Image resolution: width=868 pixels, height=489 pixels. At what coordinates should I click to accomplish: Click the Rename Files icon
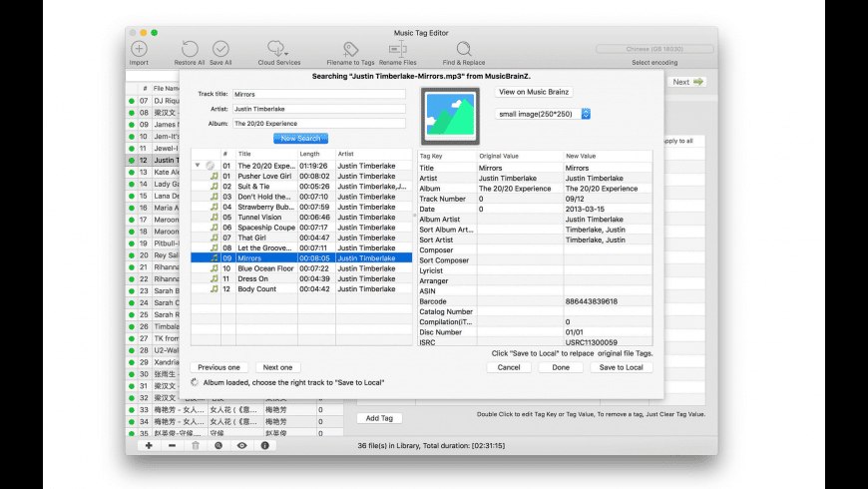point(397,49)
